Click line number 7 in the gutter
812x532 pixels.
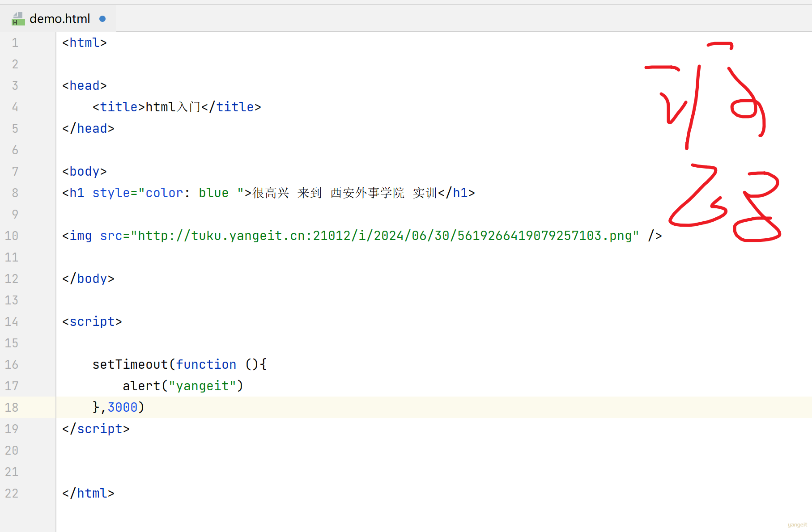click(x=15, y=172)
